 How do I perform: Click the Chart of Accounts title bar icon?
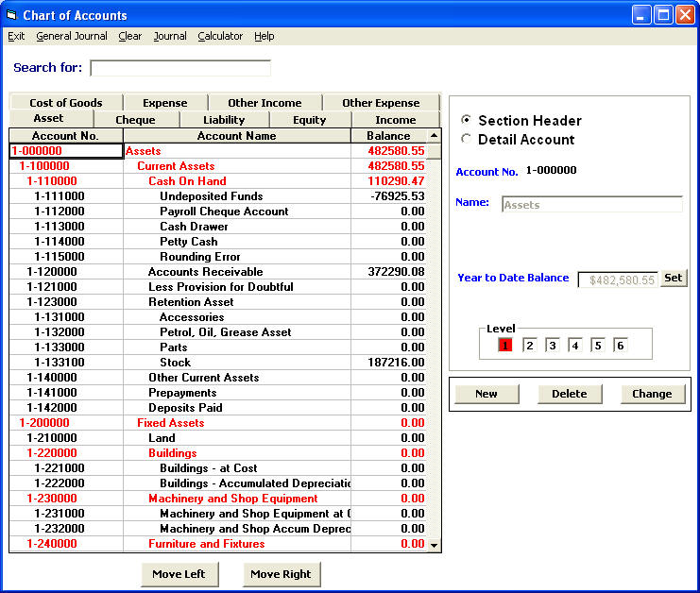tap(11, 15)
